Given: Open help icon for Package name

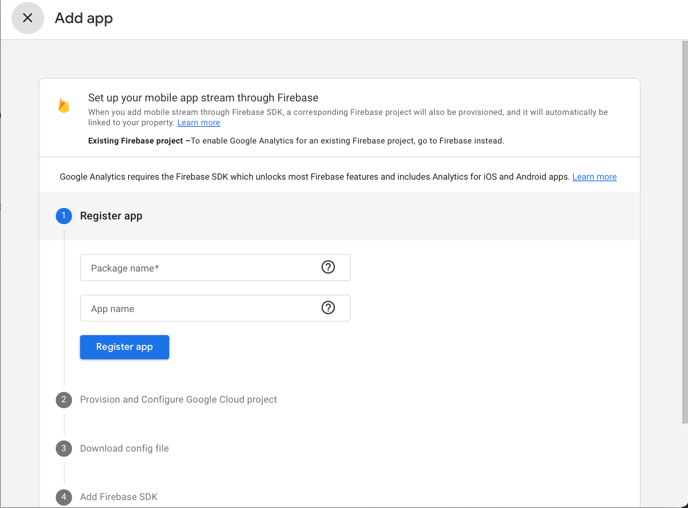Looking at the screenshot, I should click(x=328, y=267).
